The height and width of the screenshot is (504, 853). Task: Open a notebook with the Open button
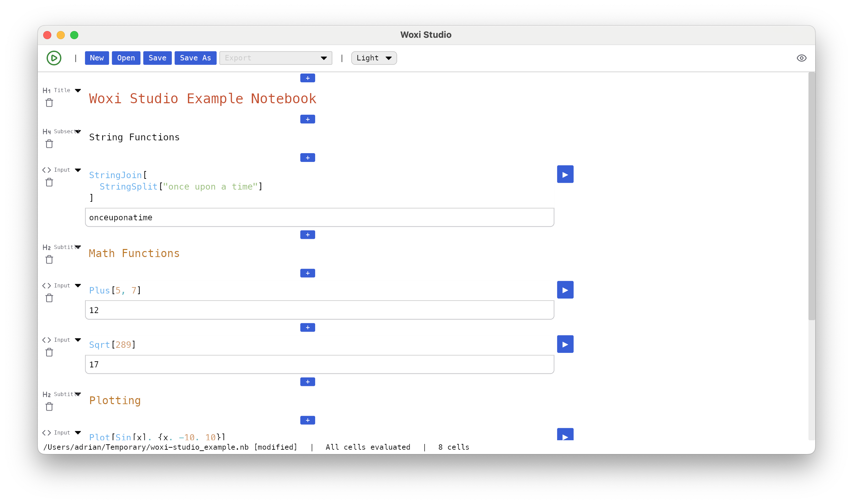coord(126,58)
